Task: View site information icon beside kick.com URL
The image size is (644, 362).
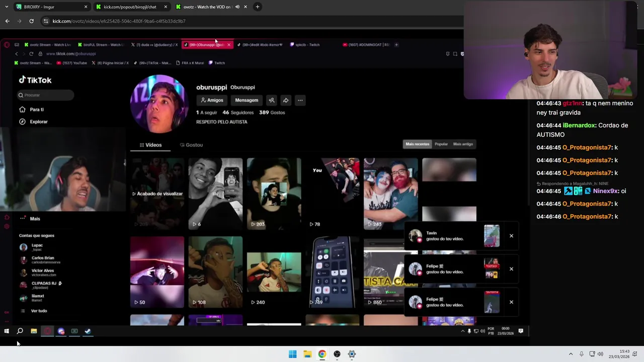Action: point(46,21)
